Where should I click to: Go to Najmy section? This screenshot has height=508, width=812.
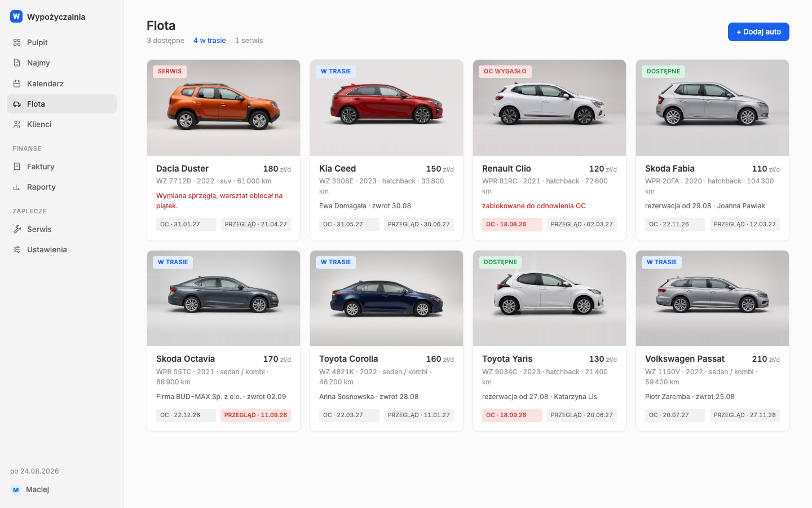61,63
